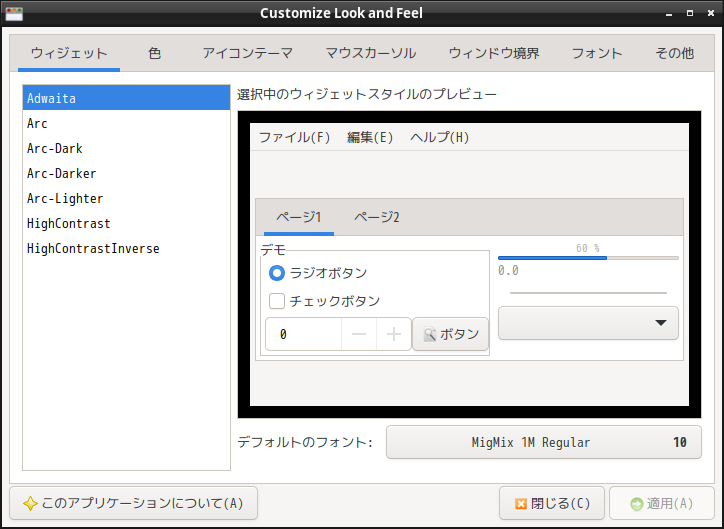Open the empty preview combo box
The image size is (724, 529).
pyautogui.click(x=588, y=323)
